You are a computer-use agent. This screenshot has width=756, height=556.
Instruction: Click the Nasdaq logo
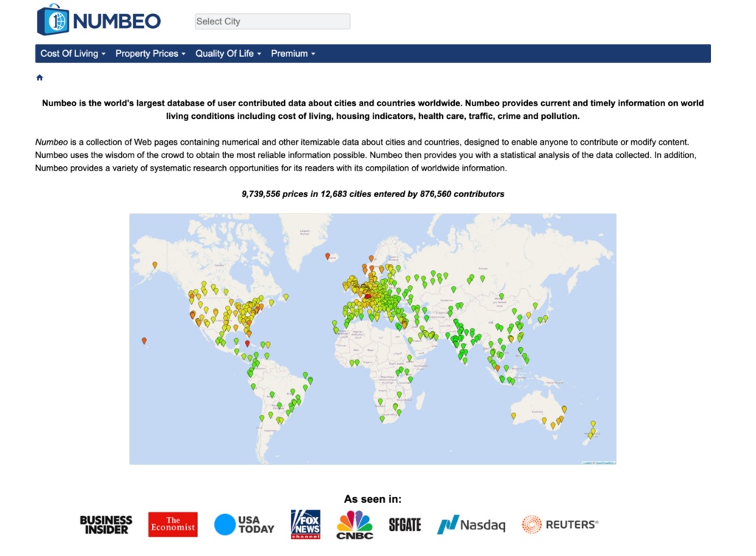click(x=471, y=525)
